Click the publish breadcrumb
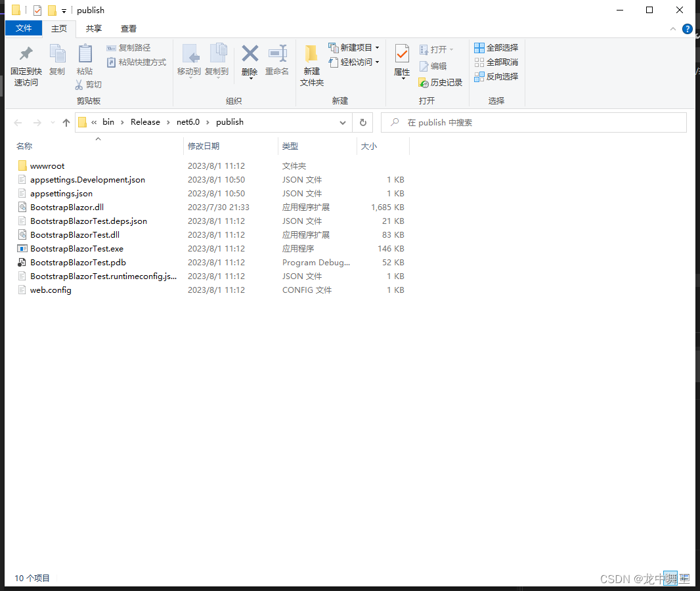The width and height of the screenshot is (700, 591). click(230, 122)
